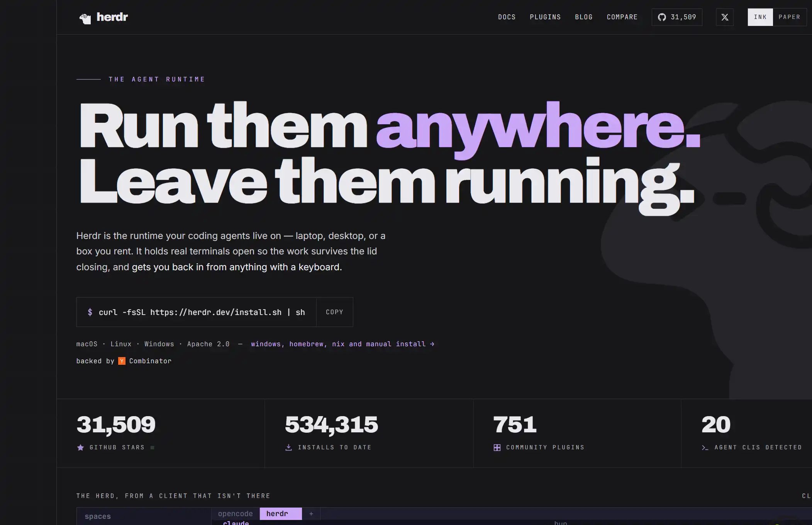Switch theme to Paper
This screenshot has height=525, width=812.
click(x=789, y=17)
